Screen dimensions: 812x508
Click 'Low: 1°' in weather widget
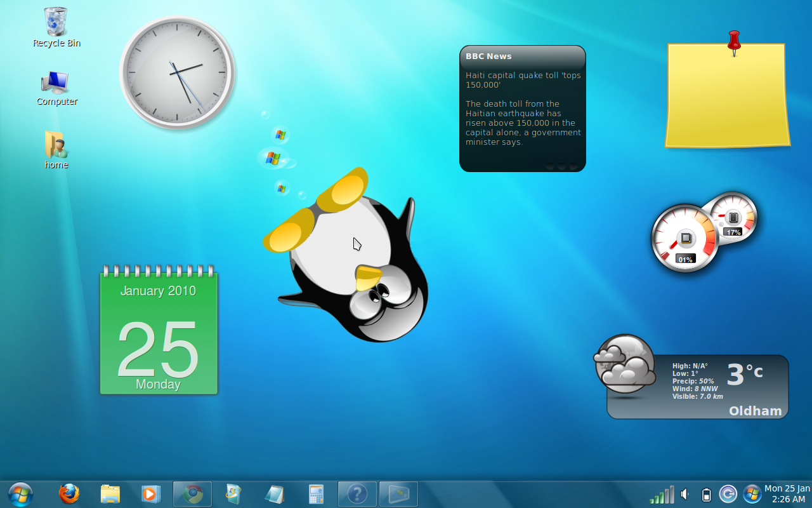(x=685, y=373)
